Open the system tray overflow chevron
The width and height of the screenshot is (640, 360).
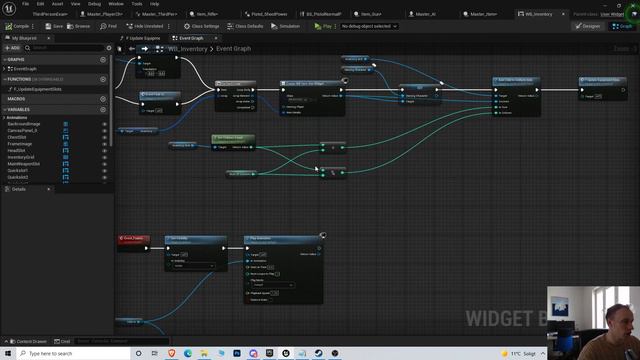click(542, 353)
